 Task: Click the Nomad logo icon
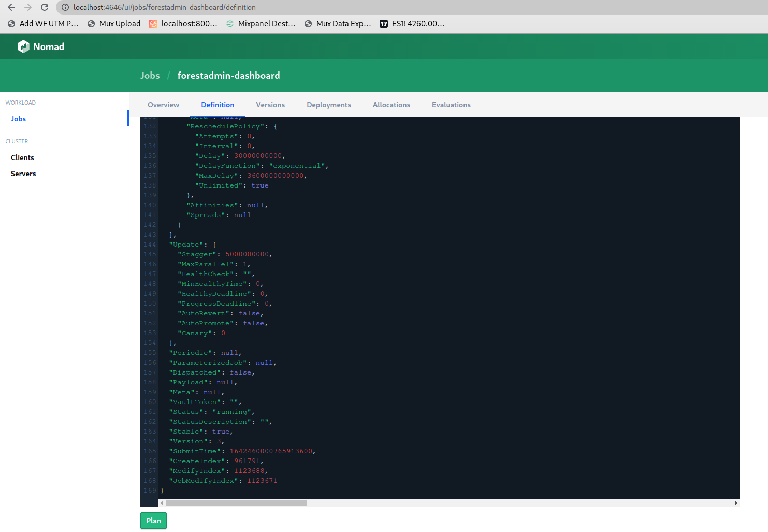pos(23,47)
